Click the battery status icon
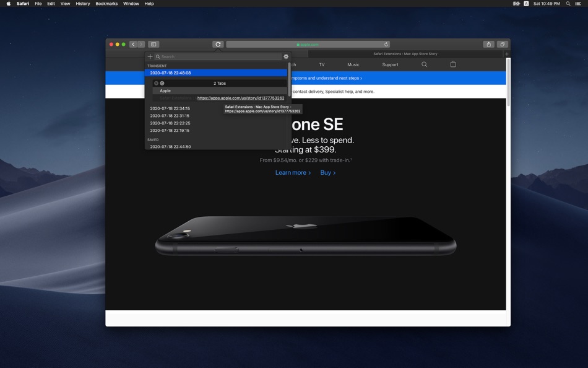The height and width of the screenshot is (368, 588). [x=516, y=3]
